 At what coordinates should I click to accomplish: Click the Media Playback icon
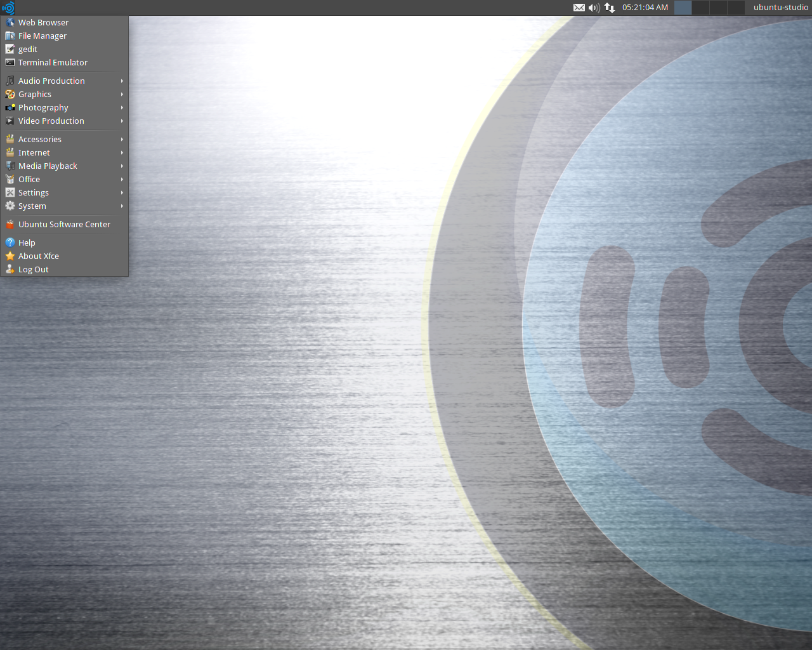[10, 166]
